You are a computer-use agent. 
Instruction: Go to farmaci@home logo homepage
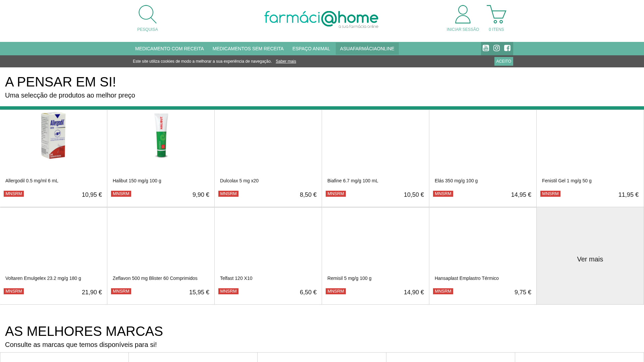(321, 19)
